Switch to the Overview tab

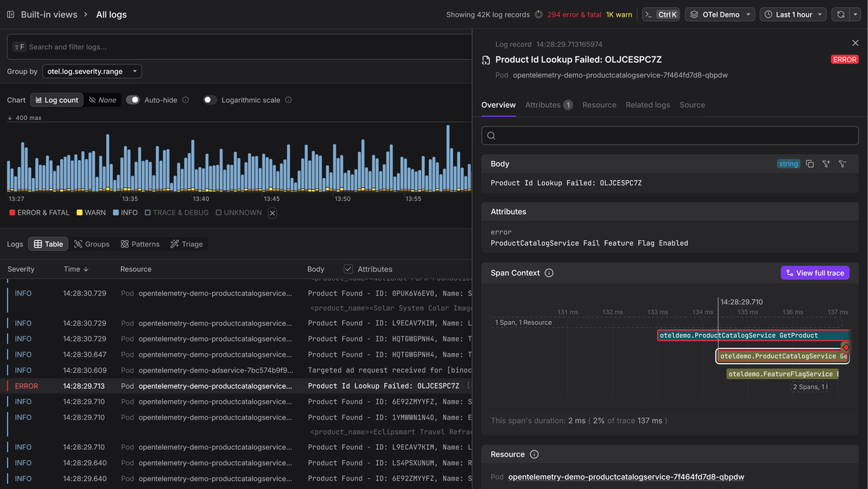[x=498, y=105]
